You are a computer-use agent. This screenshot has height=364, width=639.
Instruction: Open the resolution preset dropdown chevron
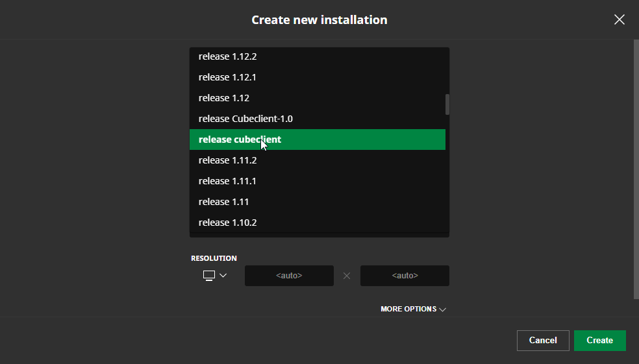(x=223, y=276)
